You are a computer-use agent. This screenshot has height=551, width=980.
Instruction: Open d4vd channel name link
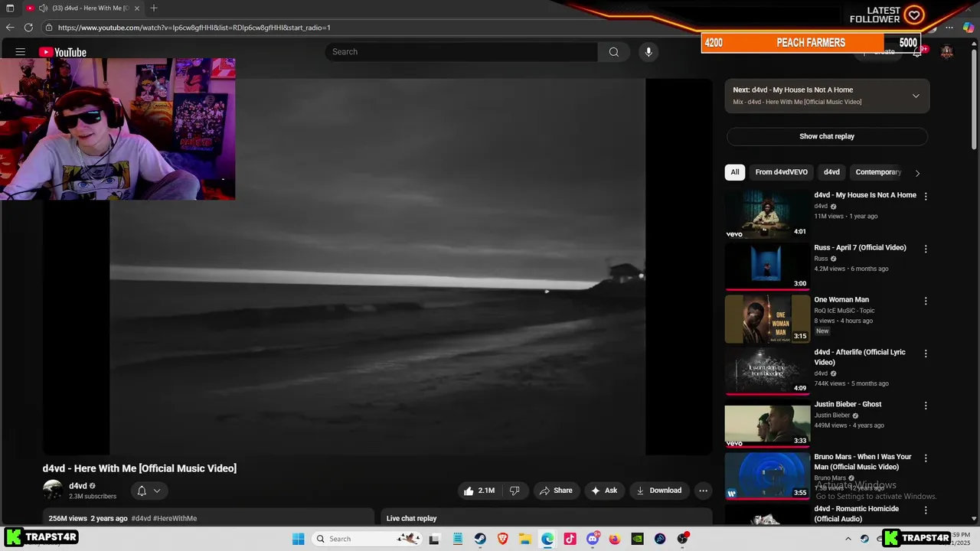pyautogui.click(x=78, y=486)
